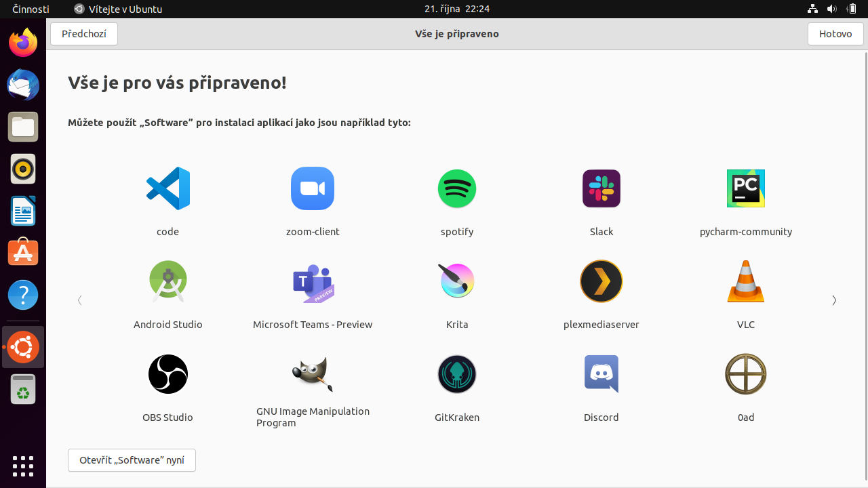Screen dimensions: 868x488
Task: Open the Android Studio icon
Action: 167,281
